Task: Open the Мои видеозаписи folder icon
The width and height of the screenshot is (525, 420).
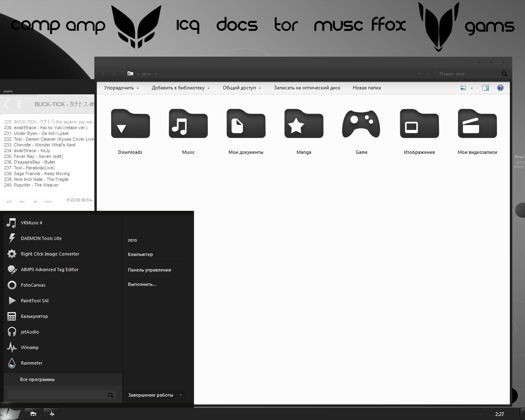Action: coord(477,124)
